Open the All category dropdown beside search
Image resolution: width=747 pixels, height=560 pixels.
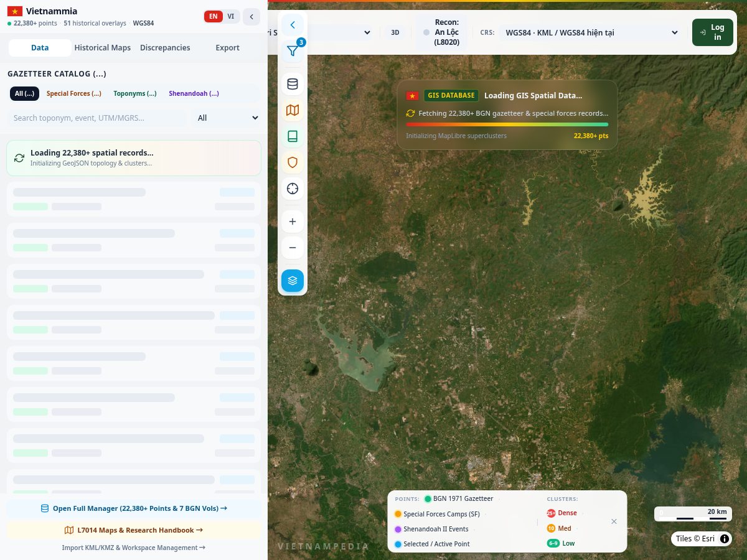pos(227,118)
